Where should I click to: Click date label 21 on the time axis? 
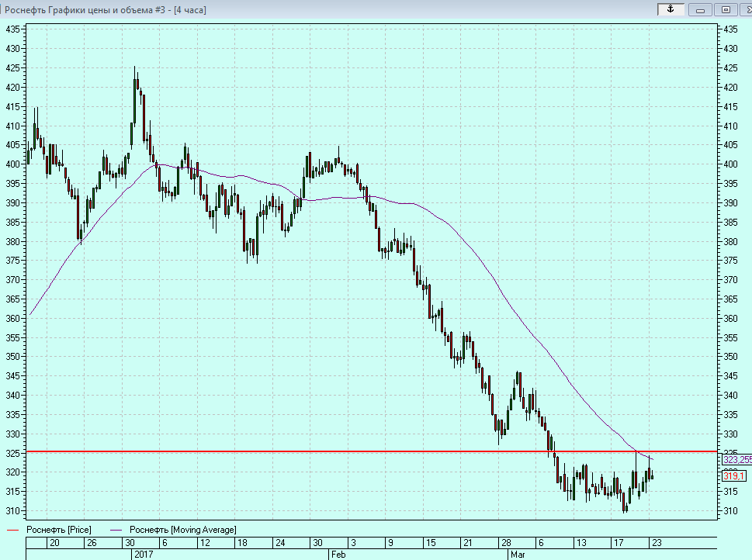[x=468, y=543]
